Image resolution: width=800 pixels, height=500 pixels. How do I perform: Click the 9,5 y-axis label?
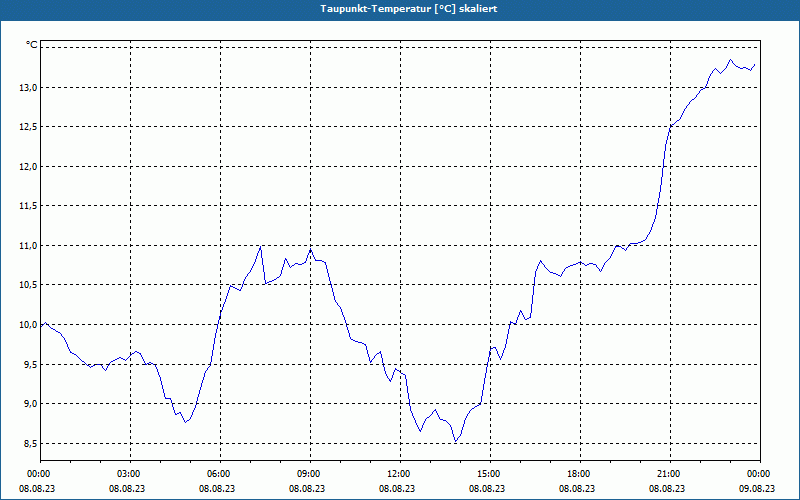pos(31,364)
